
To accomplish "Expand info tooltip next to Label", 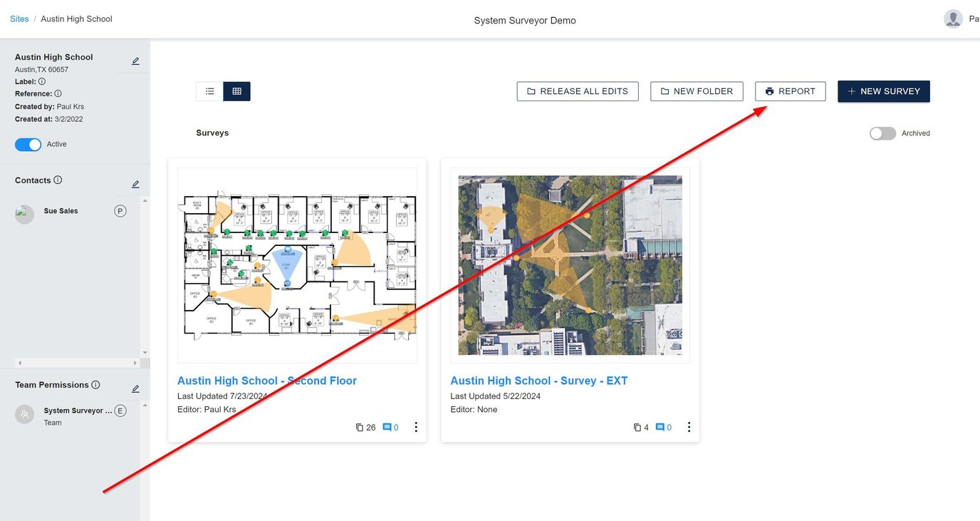I will [x=42, y=81].
